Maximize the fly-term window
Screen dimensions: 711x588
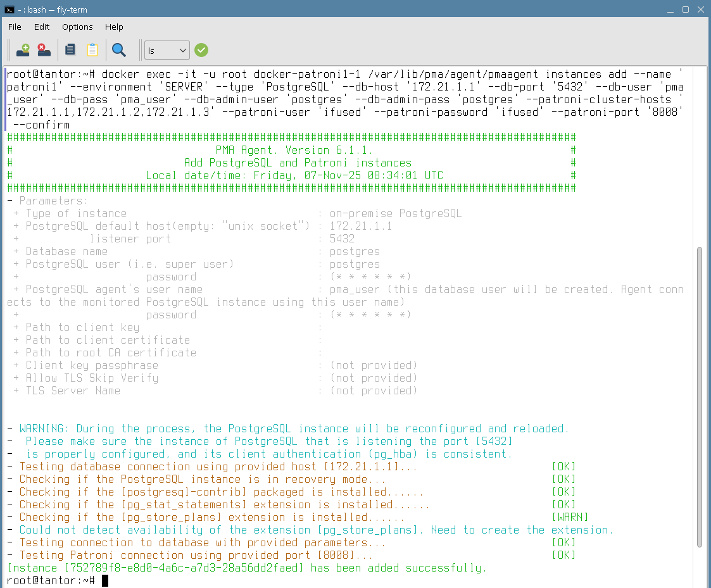685,9
